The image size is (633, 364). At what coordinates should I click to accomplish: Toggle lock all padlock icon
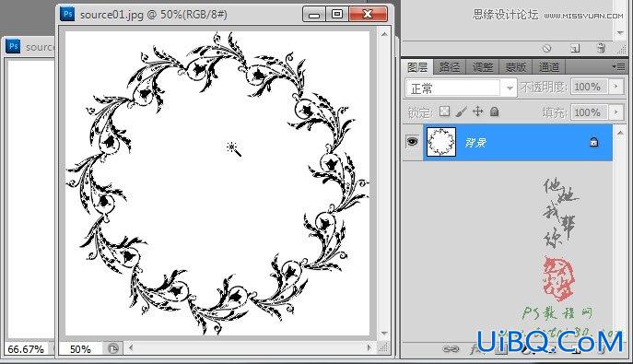coord(494,112)
